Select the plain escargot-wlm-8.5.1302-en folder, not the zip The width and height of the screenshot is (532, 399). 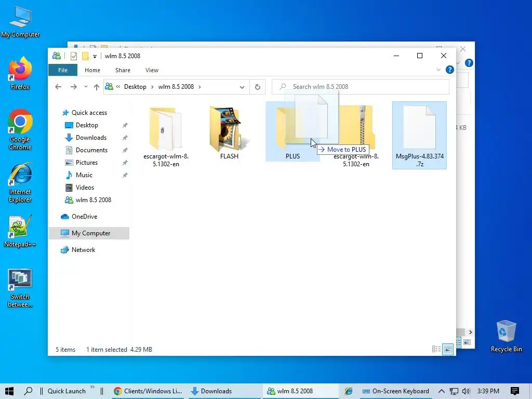[x=166, y=136]
